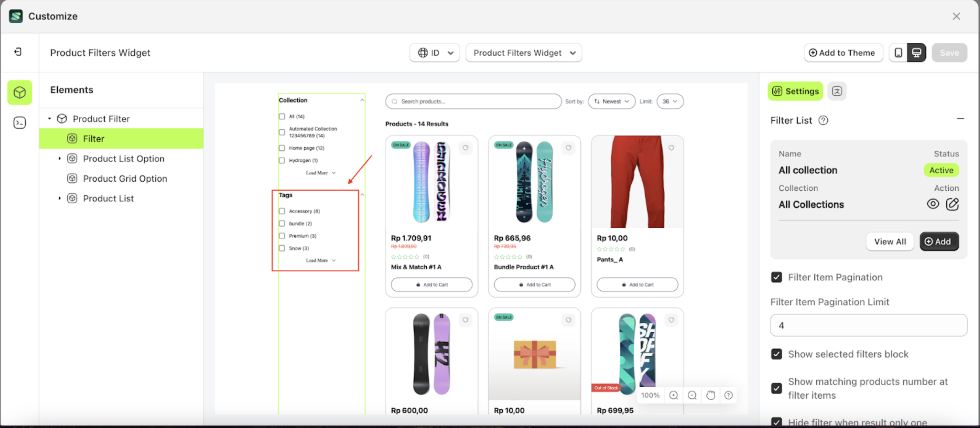This screenshot has height=428, width=980.
Task: Uncheck Filter Item Pagination checkbox
Action: coord(776,277)
